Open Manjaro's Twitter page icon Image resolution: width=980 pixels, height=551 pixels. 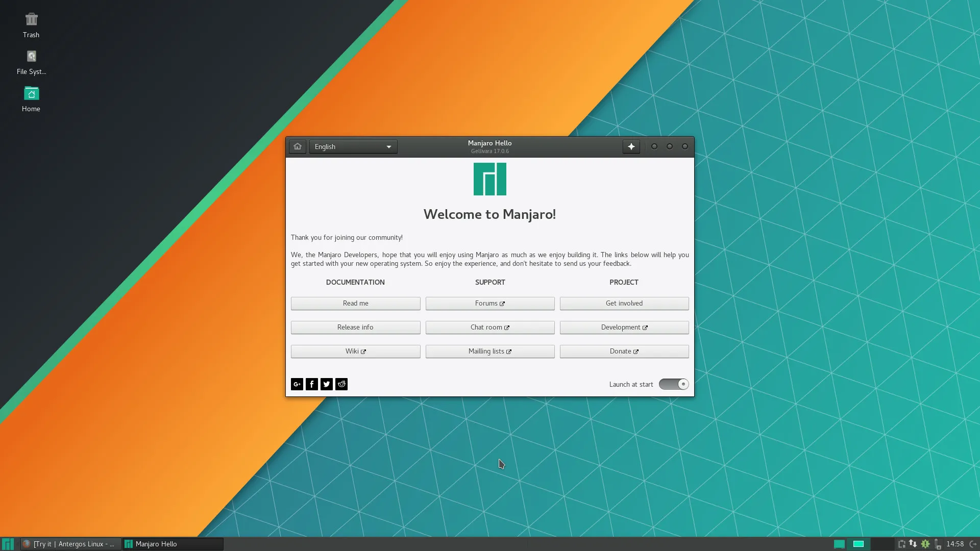click(326, 384)
